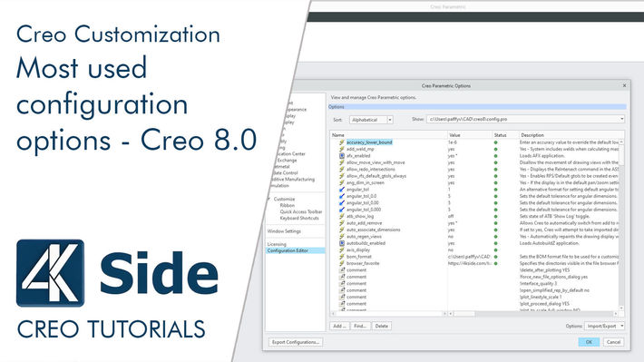Click Export Configurations... button
The image size is (644, 362).
point(296,342)
